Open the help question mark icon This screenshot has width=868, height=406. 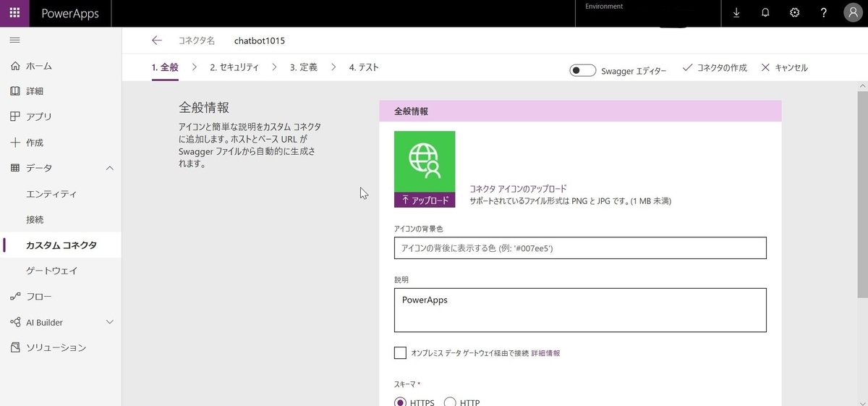coord(824,13)
